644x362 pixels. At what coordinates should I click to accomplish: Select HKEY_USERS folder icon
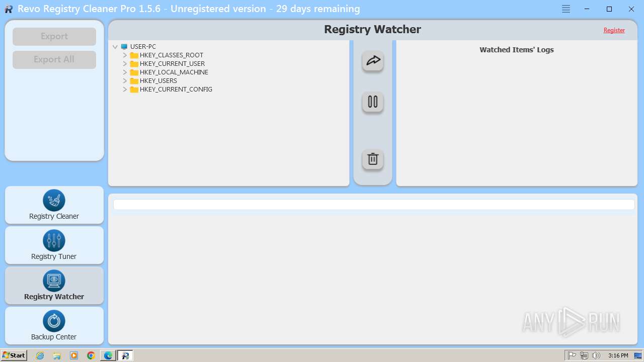pos(134,81)
